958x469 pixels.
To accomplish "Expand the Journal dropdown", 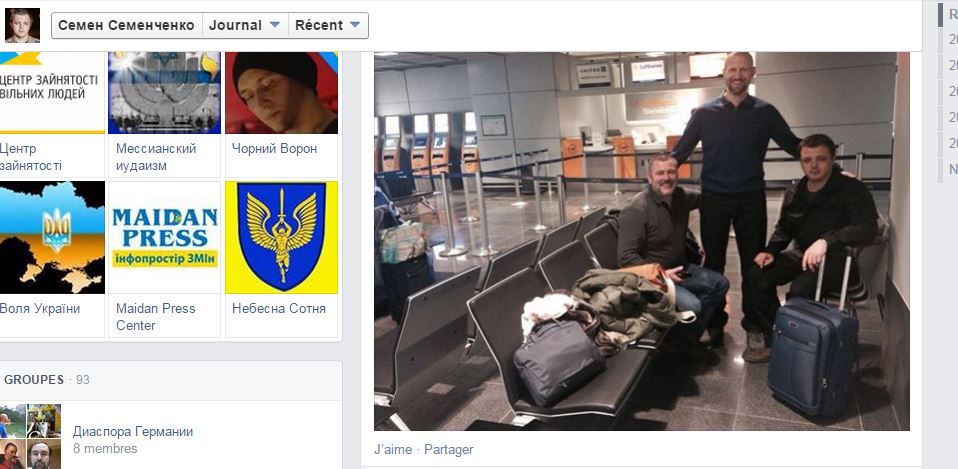I will pyautogui.click(x=245, y=26).
